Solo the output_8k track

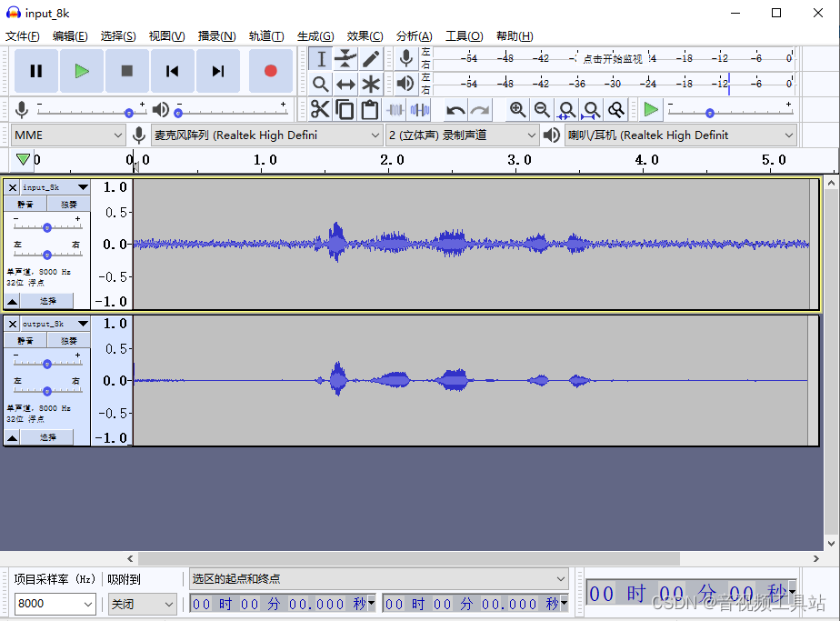(x=68, y=341)
